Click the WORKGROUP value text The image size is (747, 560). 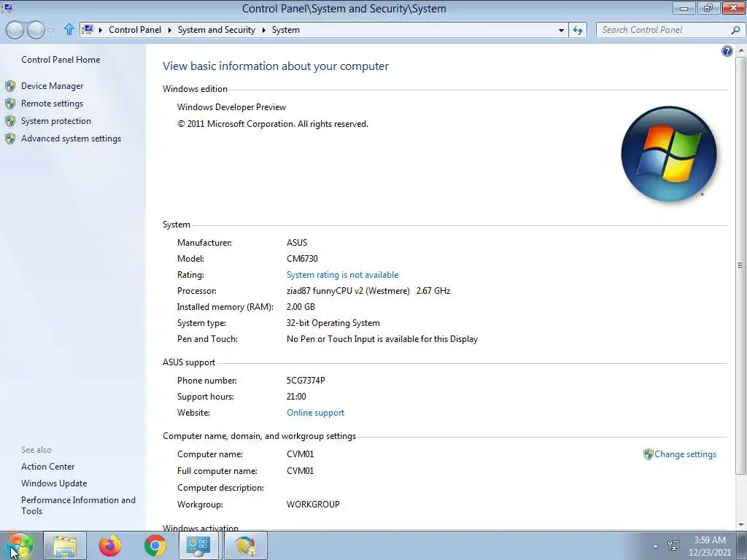point(313,505)
